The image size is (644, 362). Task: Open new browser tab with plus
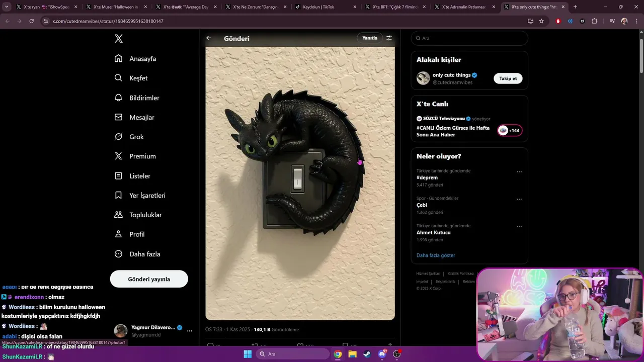click(575, 7)
